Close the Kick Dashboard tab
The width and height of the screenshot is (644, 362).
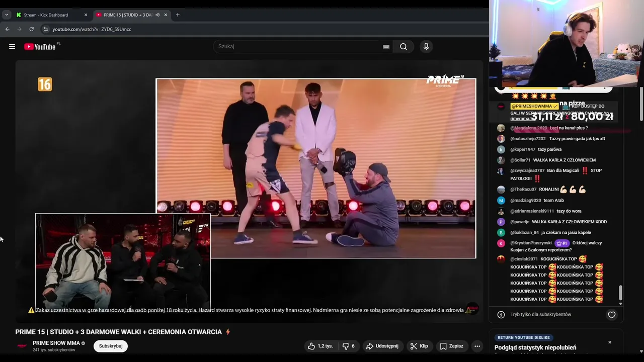pos(86,15)
